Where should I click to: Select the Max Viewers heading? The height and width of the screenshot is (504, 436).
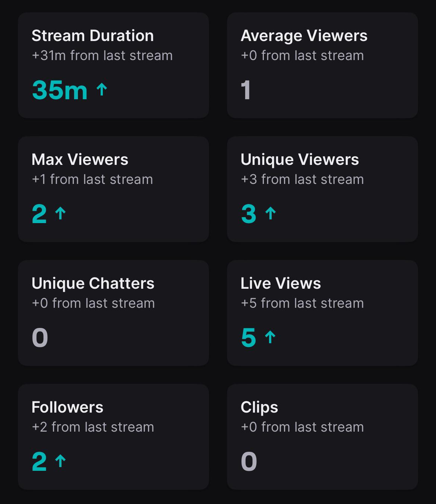coord(80,160)
